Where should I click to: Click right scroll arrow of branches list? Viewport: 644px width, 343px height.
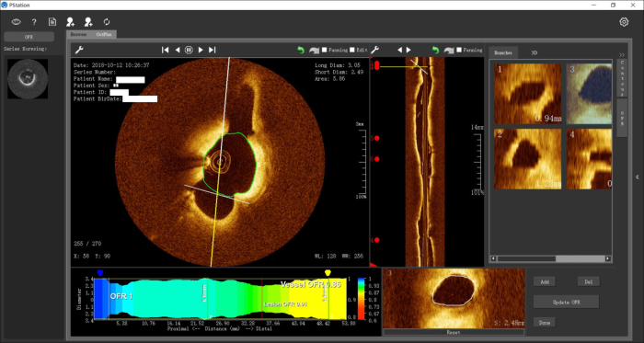608,259
